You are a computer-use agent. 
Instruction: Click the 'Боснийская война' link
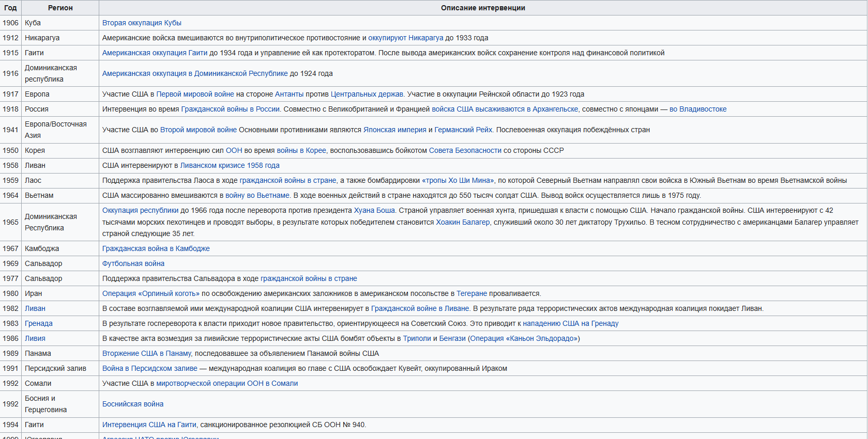tap(133, 404)
